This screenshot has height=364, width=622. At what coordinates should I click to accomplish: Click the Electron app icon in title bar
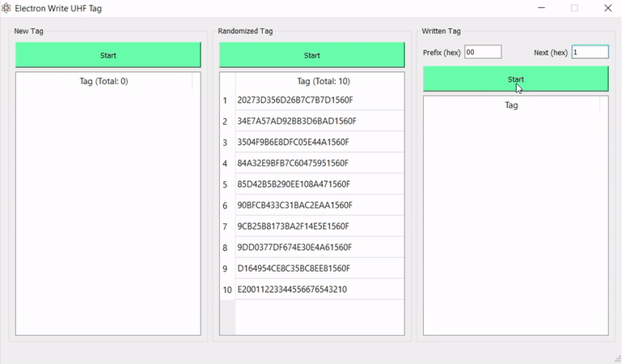7,8
